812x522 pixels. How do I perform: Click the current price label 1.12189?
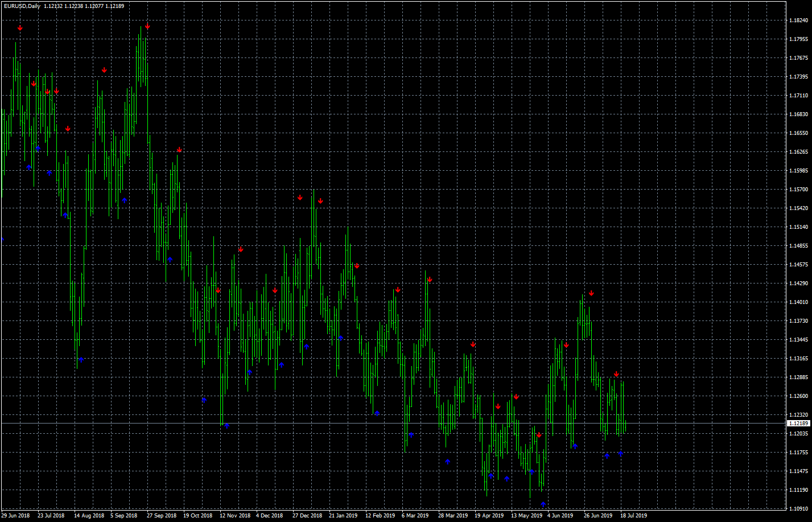click(798, 424)
